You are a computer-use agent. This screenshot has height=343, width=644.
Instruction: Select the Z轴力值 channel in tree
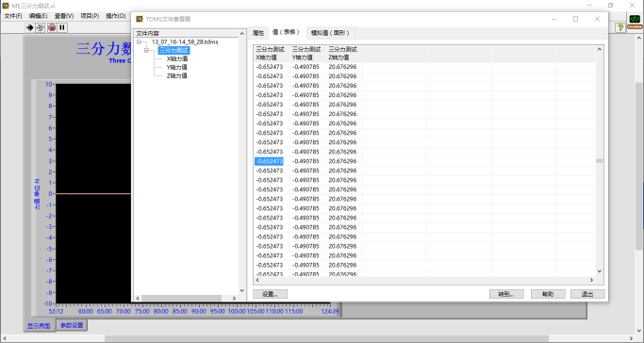(177, 75)
